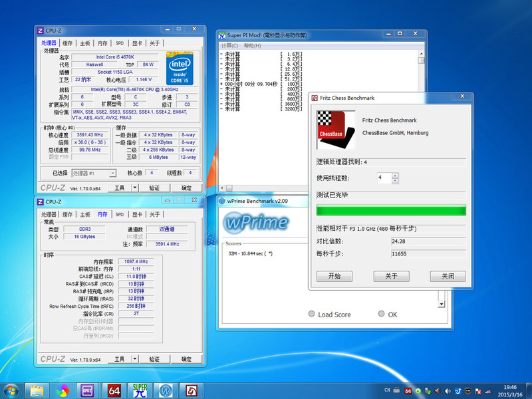Increase thread count with the up stepper

point(396,176)
